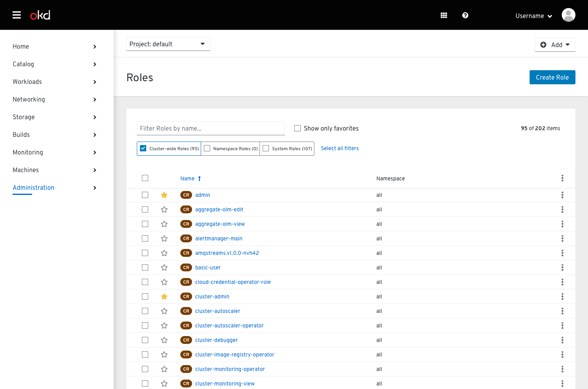Sort by the Name column header
The width and height of the screenshot is (588, 389).
(x=187, y=178)
